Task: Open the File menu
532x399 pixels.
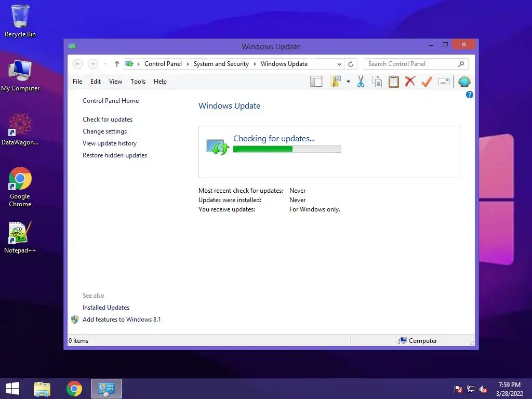Action: coord(77,82)
